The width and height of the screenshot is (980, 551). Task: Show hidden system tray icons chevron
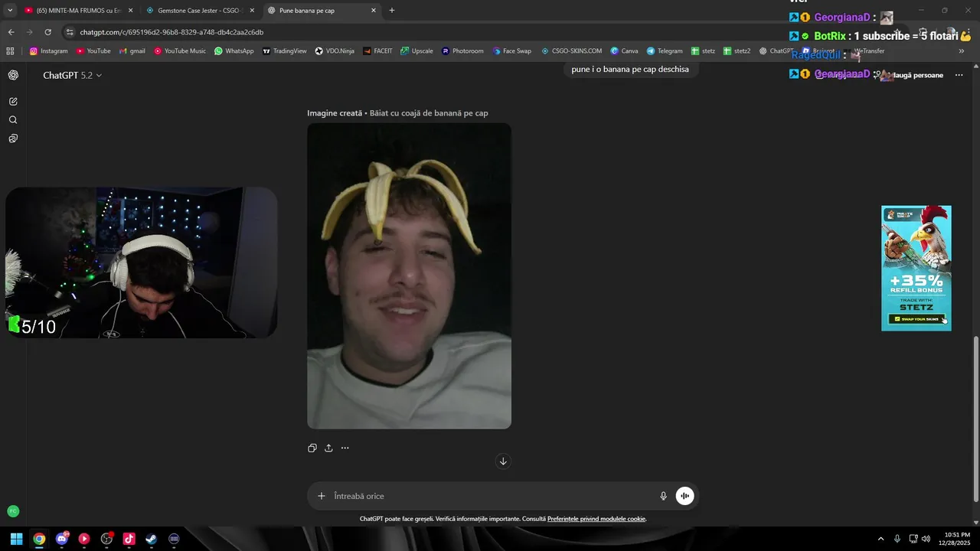tap(880, 539)
